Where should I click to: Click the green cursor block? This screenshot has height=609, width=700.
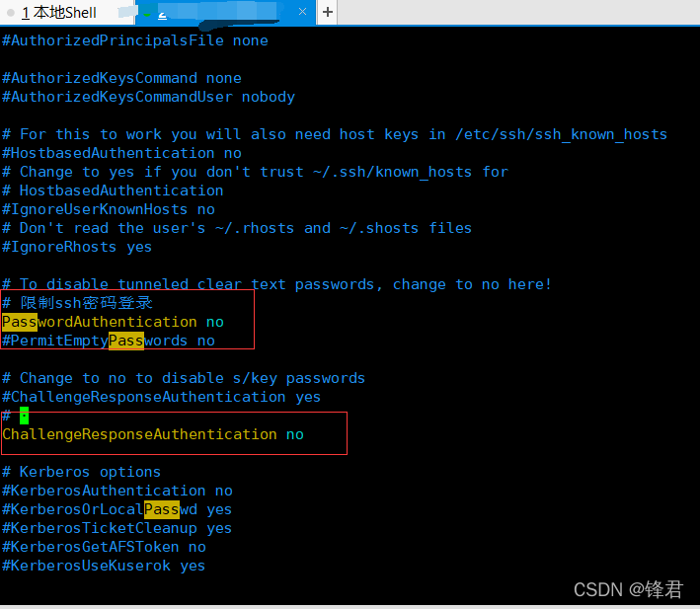point(24,416)
